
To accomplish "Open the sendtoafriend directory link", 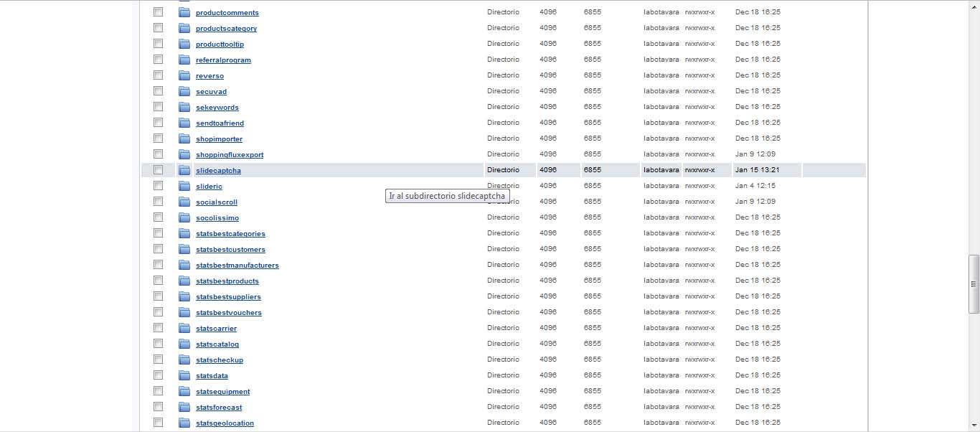I will tap(220, 123).
